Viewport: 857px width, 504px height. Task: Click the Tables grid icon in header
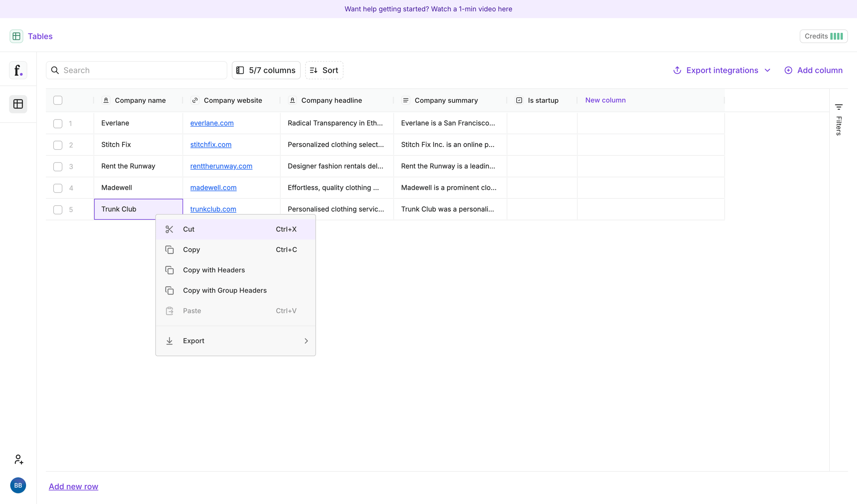click(16, 36)
